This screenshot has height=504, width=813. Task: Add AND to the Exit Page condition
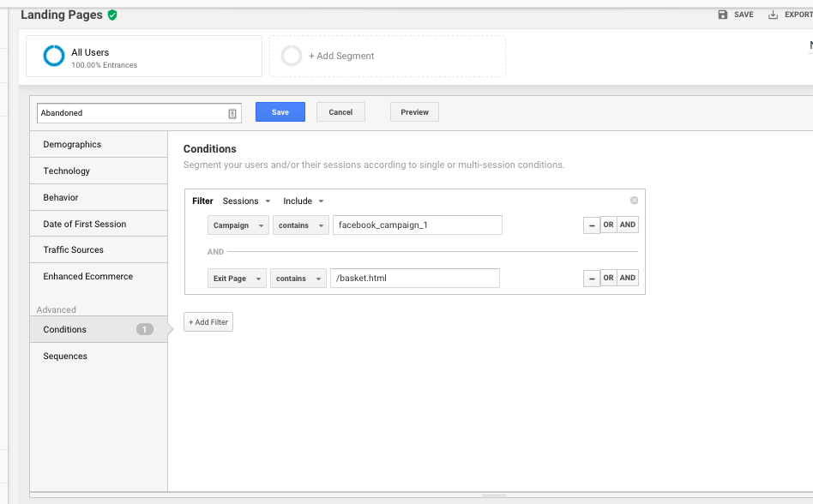(x=628, y=278)
